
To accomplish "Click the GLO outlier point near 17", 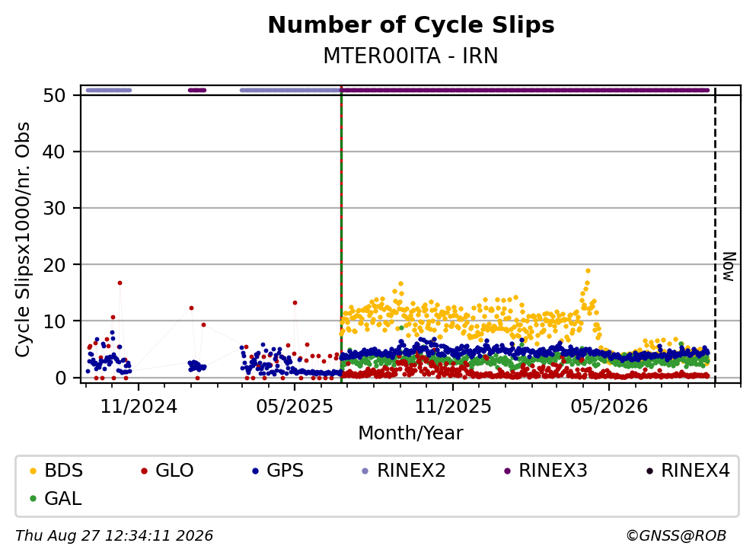I will 120,283.
